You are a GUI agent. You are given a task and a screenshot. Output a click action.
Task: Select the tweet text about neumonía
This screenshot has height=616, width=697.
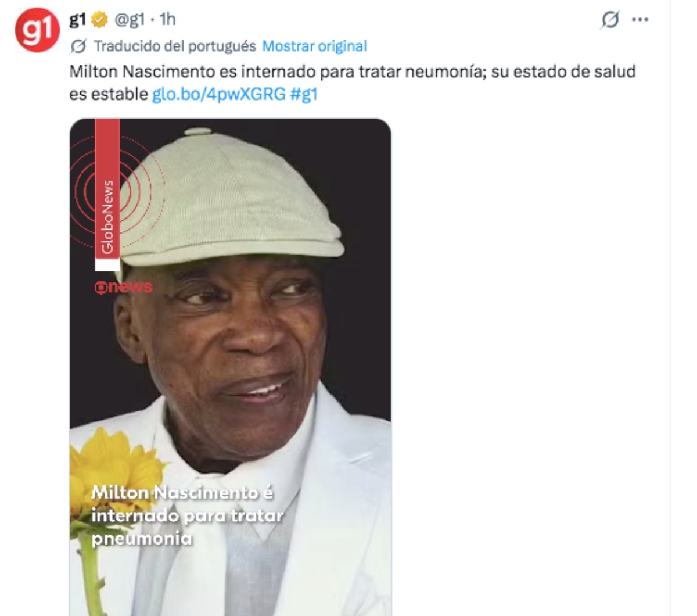point(352,83)
